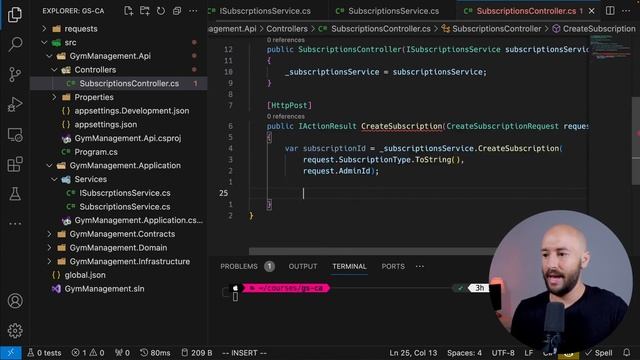This screenshot has height=360, width=640.
Task: Show notifications bell in status bar
Action: coord(627,353)
